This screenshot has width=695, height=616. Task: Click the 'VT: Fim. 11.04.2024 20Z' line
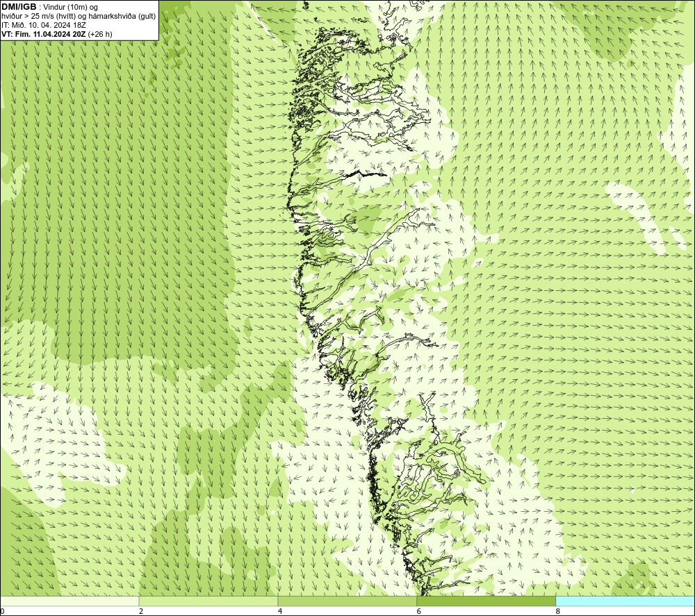pyautogui.click(x=57, y=33)
